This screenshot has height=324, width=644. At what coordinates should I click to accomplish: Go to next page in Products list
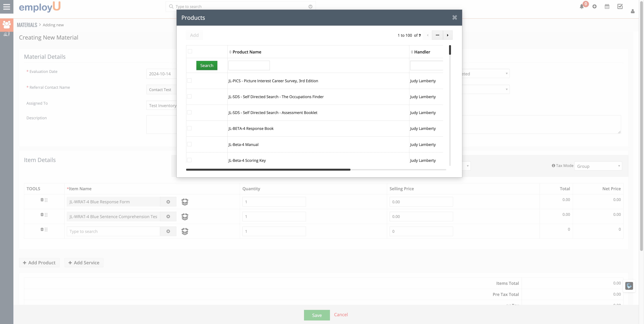pos(447,35)
